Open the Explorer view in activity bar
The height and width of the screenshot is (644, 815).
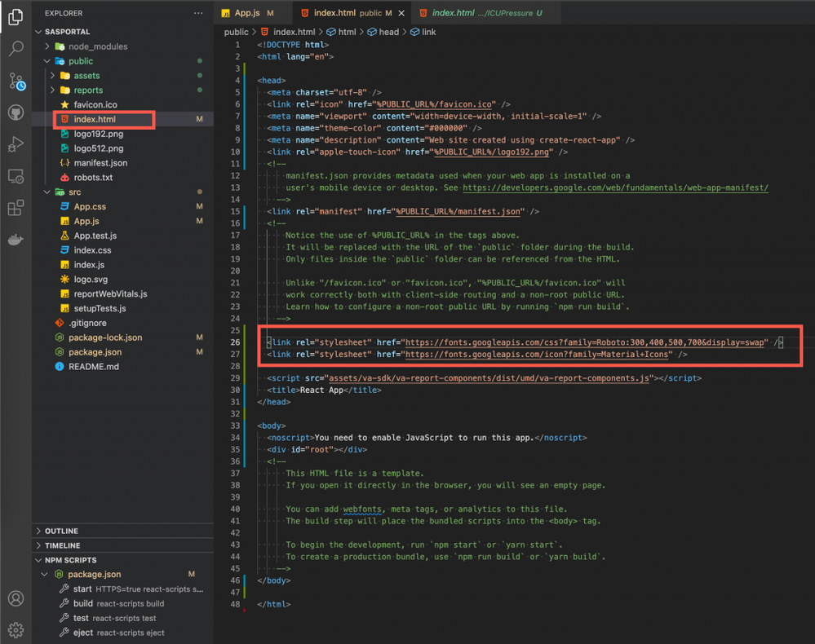16,17
